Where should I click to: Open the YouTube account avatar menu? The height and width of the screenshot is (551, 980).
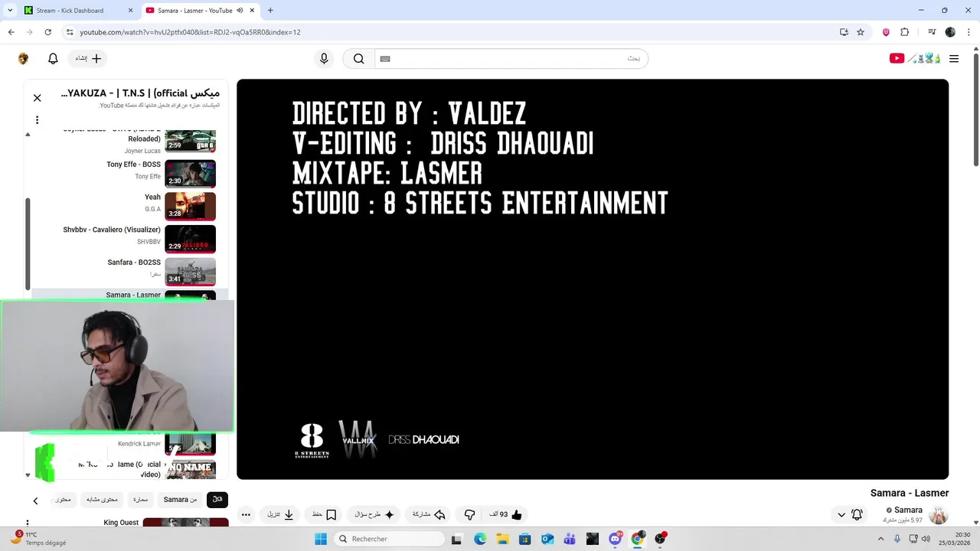pyautogui.click(x=23, y=59)
